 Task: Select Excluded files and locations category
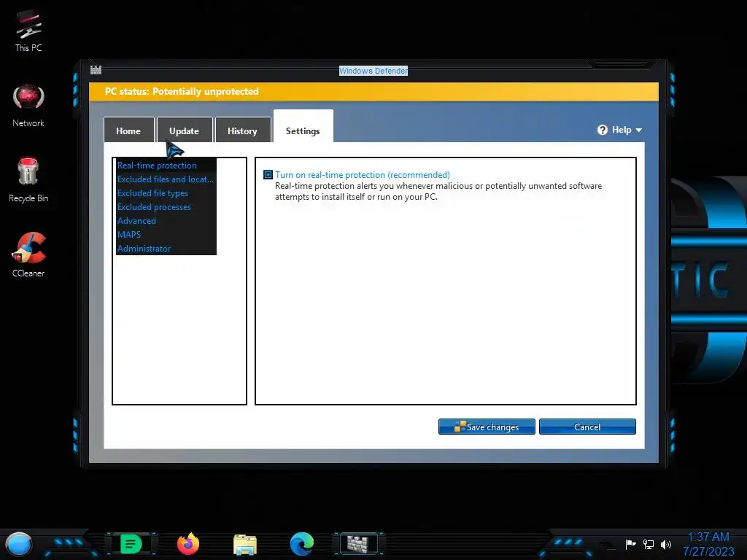[166, 179]
